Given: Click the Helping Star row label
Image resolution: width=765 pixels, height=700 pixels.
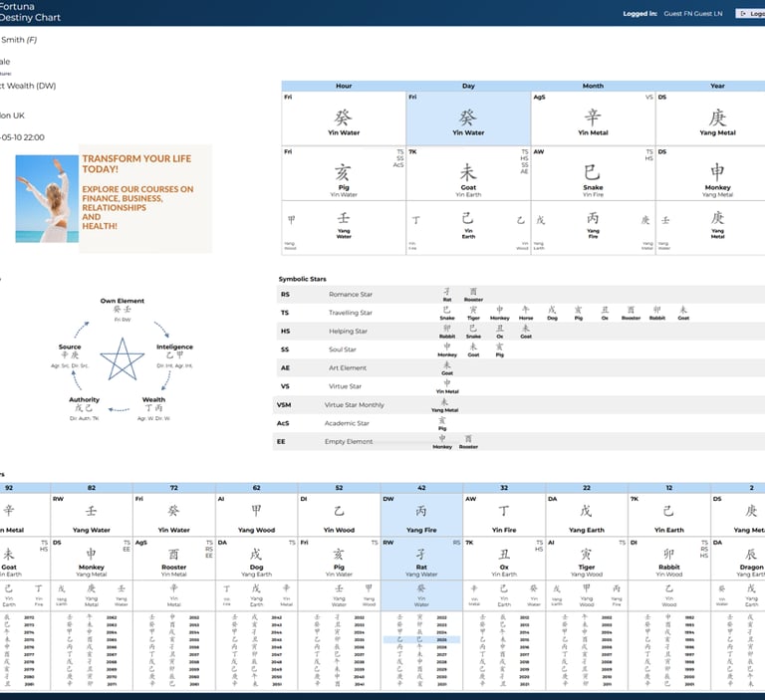Looking at the screenshot, I should [348, 332].
